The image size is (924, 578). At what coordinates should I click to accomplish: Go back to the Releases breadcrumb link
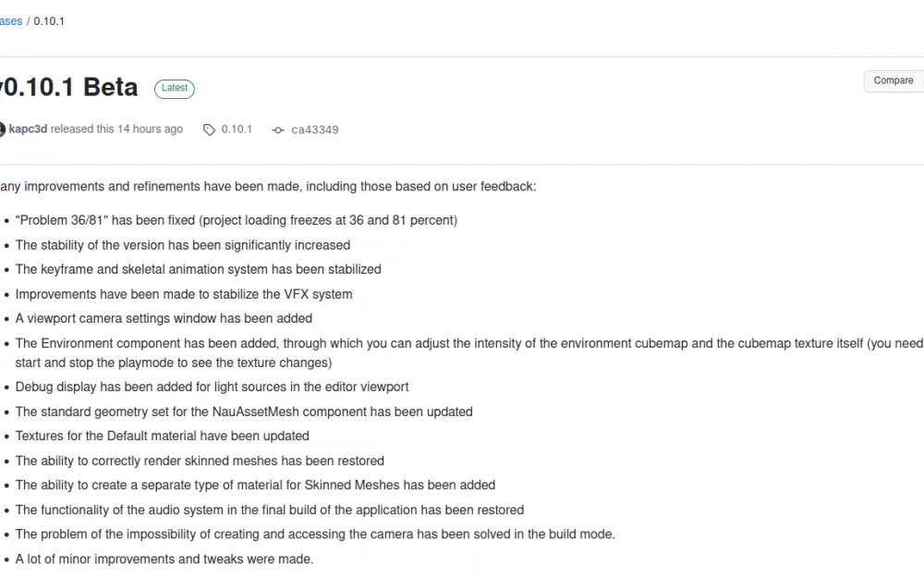[10, 21]
